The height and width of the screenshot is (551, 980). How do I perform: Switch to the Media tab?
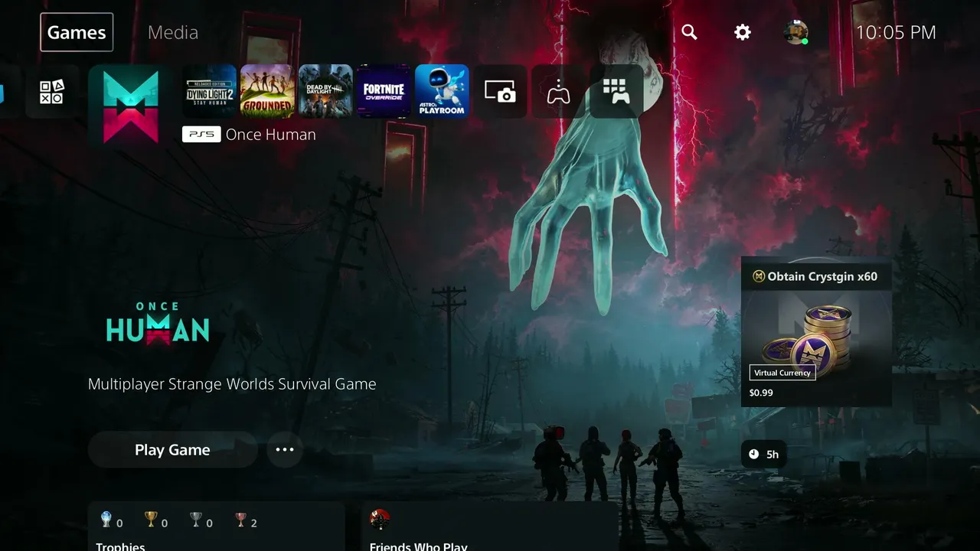click(x=173, y=32)
